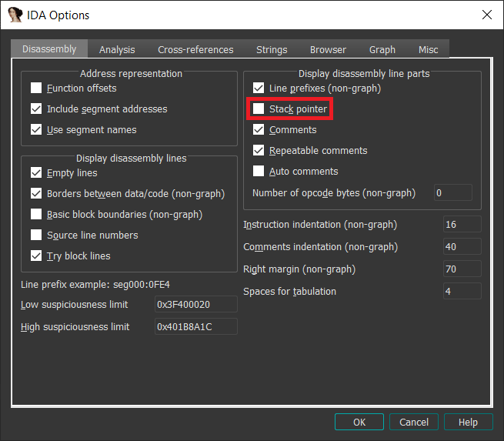
Task: Open the Browser tab
Action: [328, 50]
